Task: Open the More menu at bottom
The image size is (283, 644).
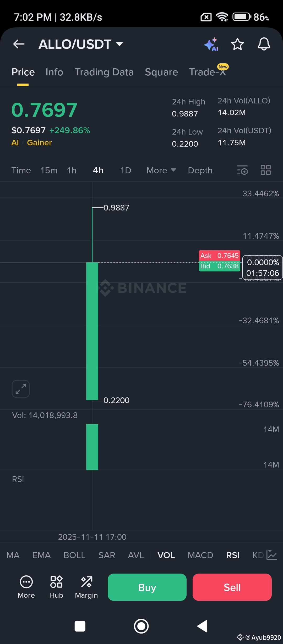Action: pos(26,587)
